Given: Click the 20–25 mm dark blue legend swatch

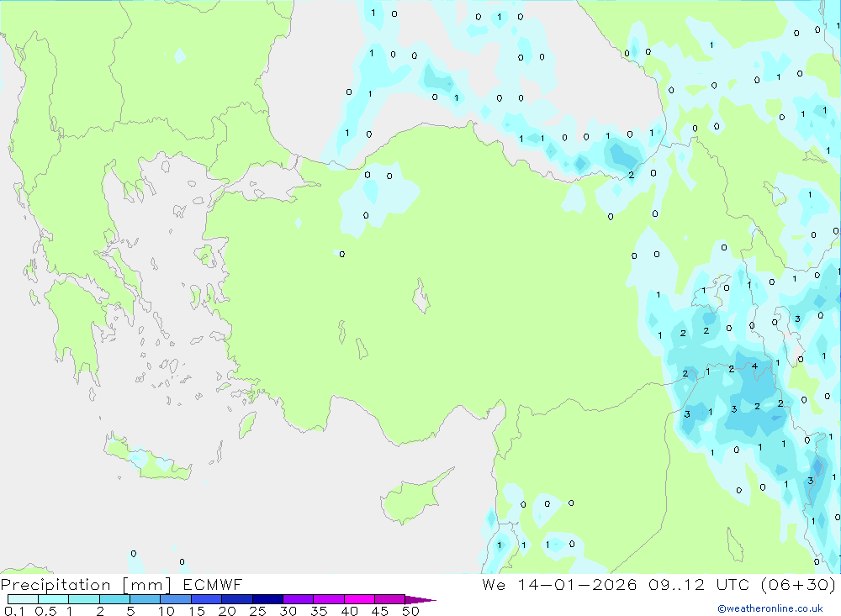Looking at the screenshot, I should click(x=236, y=599).
